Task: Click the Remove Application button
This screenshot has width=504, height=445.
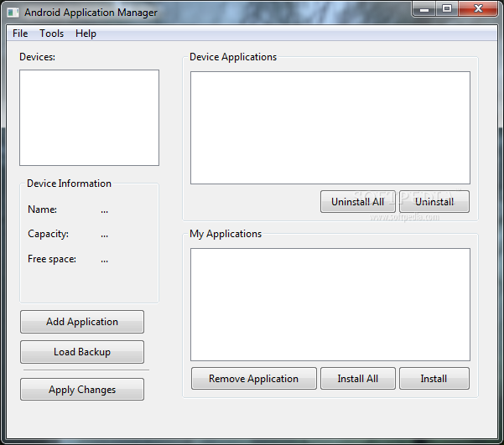Action: tap(253, 379)
